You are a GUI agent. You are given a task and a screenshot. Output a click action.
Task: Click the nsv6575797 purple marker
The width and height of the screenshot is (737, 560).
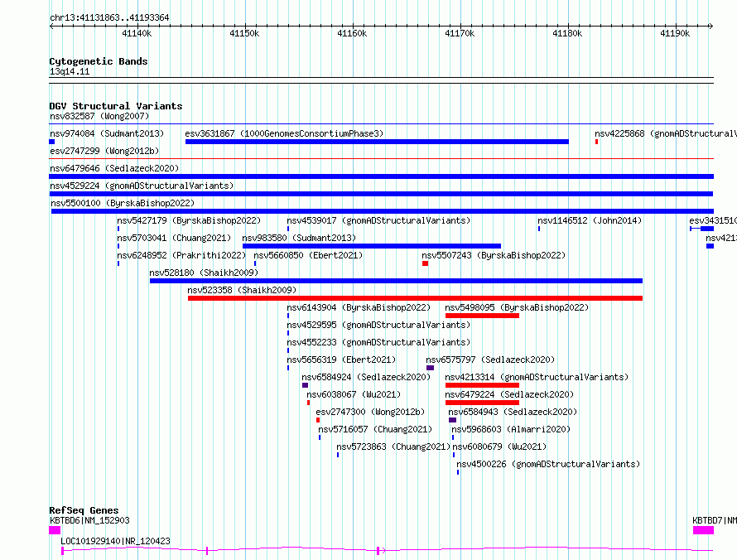(x=430, y=368)
